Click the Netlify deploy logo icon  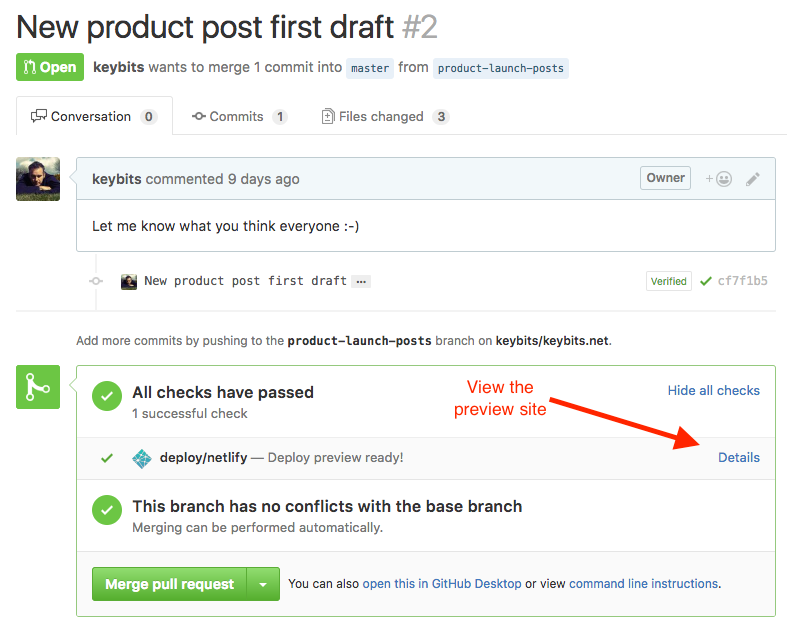[x=142, y=458]
